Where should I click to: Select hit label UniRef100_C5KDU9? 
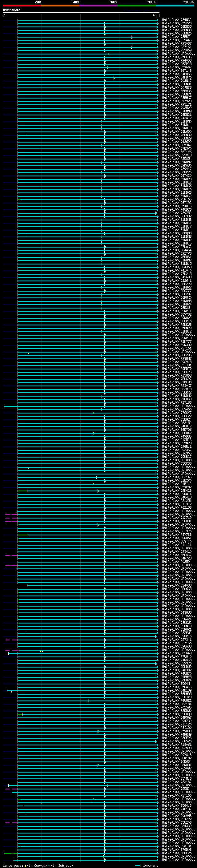[177, 667]
